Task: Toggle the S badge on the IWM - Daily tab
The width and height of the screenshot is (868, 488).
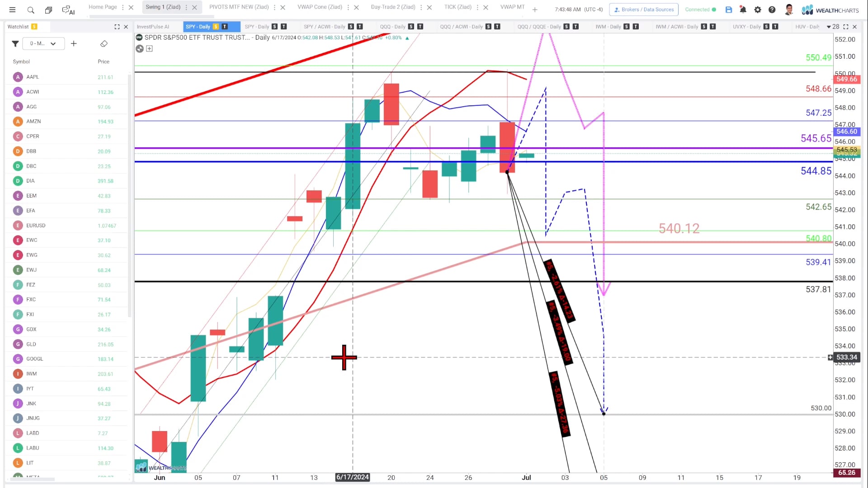Action: [627, 27]
